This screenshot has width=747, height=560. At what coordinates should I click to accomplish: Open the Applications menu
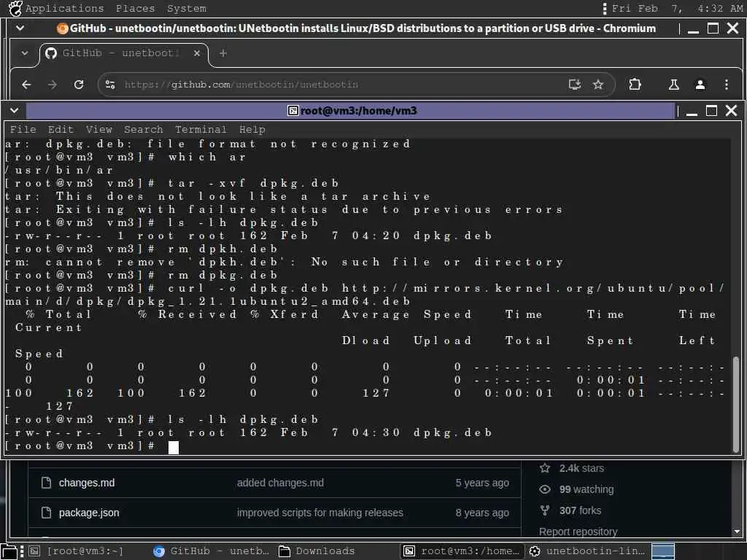[64, 8]
